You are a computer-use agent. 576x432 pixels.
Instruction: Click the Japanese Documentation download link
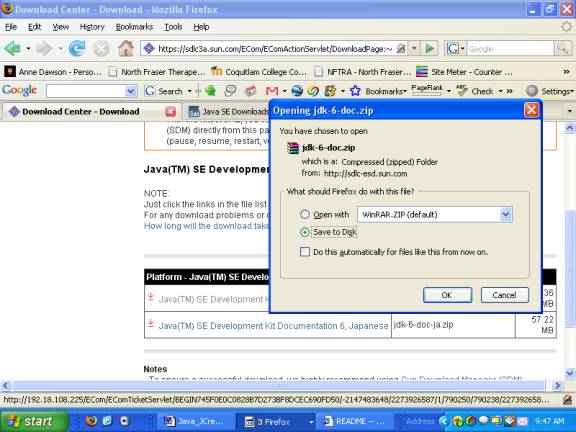[273, 326]
